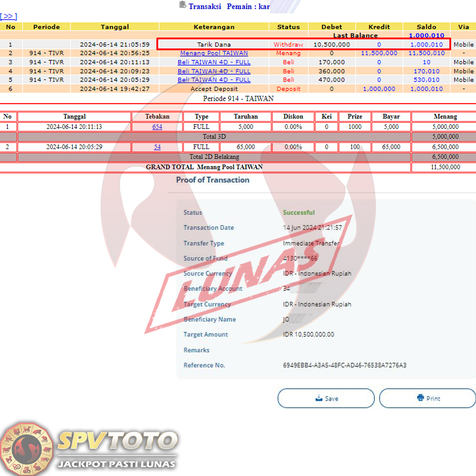This screenshot has height=476, width=476.
Task: Click the Tarik Dana withdrawal row entry
Action: 214,44
